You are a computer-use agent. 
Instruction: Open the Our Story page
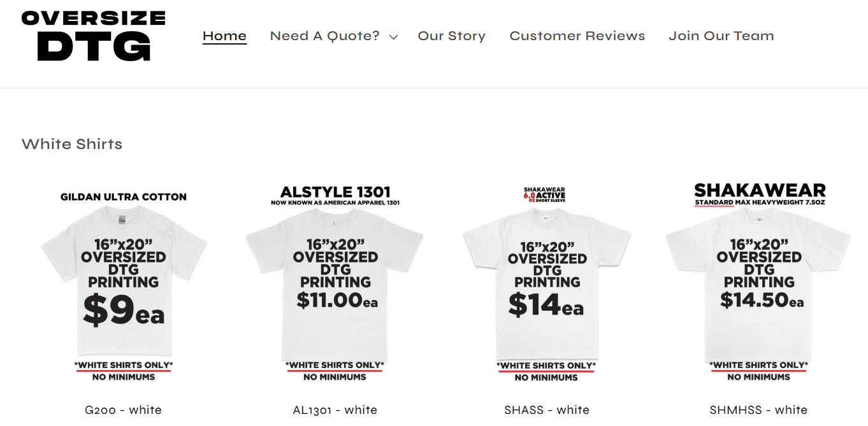click(x=451, y=36)
